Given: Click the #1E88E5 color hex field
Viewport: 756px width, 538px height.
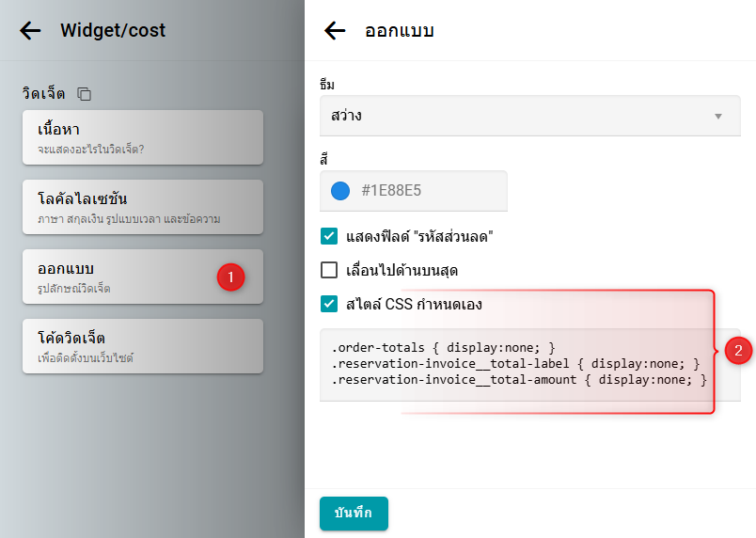Looking at the screenshot, I should click(x=428, y=191).
